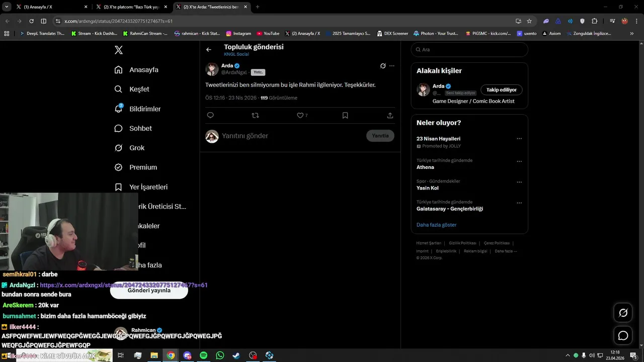Open more options for Yasin Kol trend
The width and height of the screenshot is (644, 362).
point(519,182)
